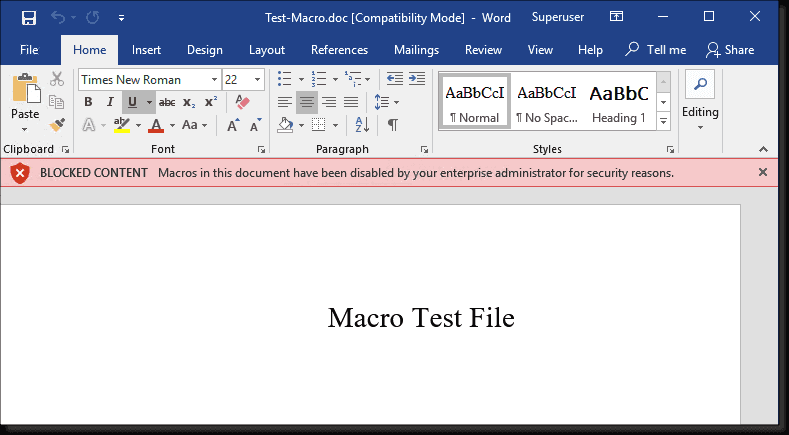Apply red font color

(x=156, y=125)
